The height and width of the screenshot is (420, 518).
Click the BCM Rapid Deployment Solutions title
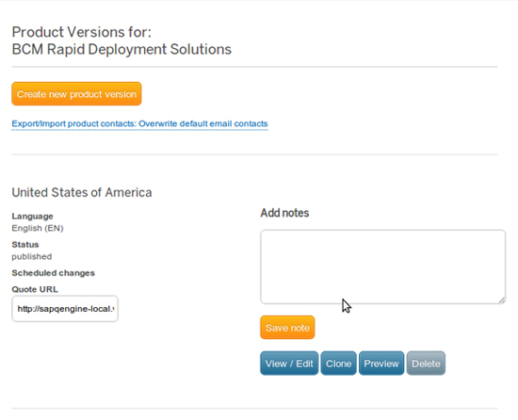tap(121, 50)
